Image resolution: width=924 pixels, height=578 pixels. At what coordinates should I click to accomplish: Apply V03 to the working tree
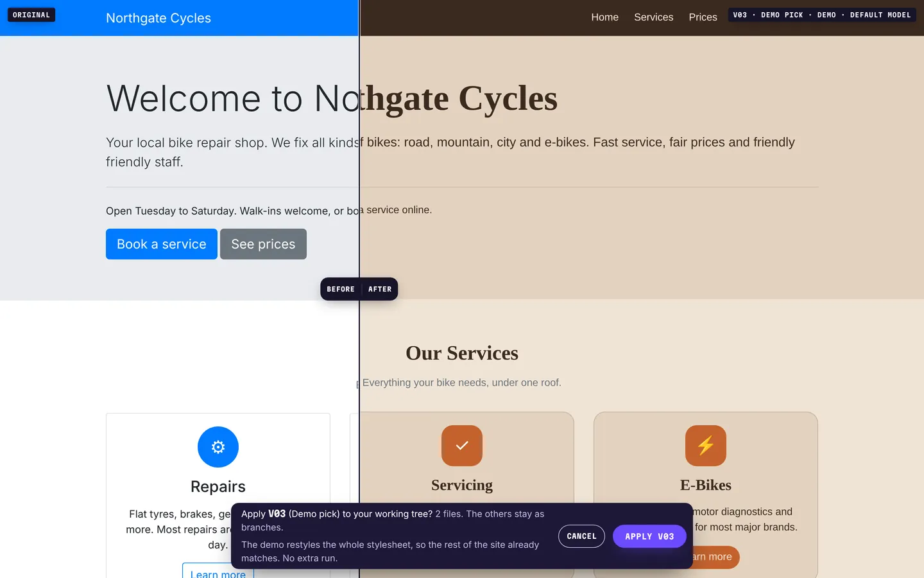(x=649, y=536)
